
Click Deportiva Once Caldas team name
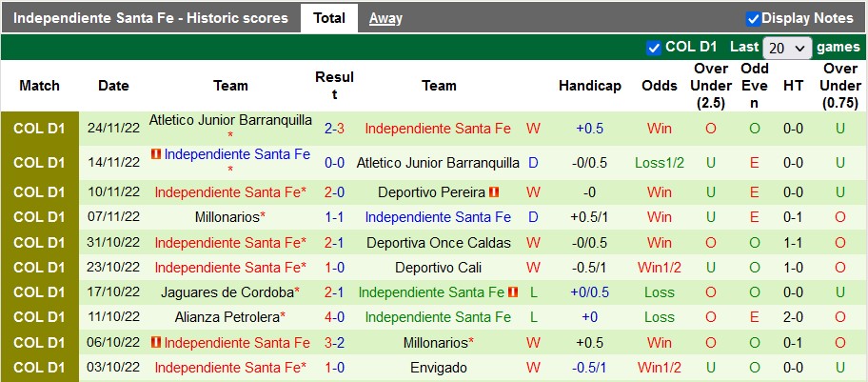(439, 243)
